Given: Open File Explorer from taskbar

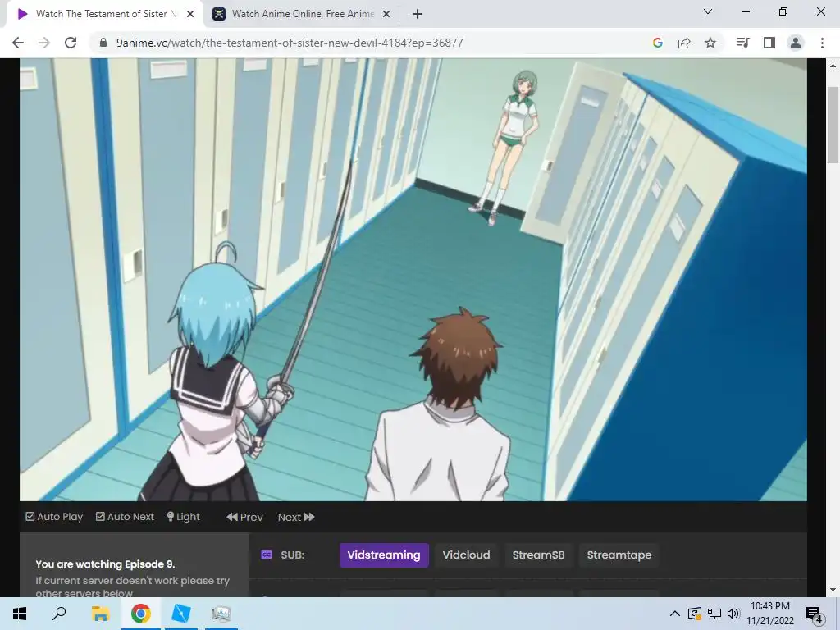Looking at the screenshot, I should [x=100, y=614].
